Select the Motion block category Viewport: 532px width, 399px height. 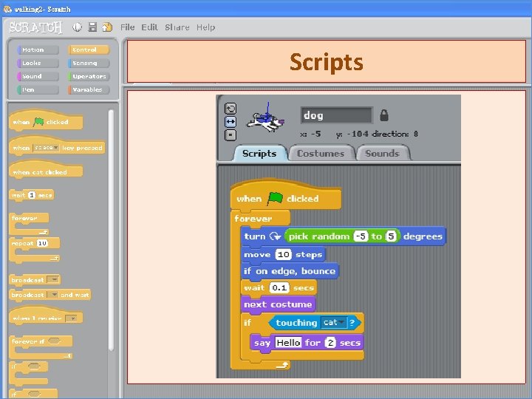coord(38,50)
